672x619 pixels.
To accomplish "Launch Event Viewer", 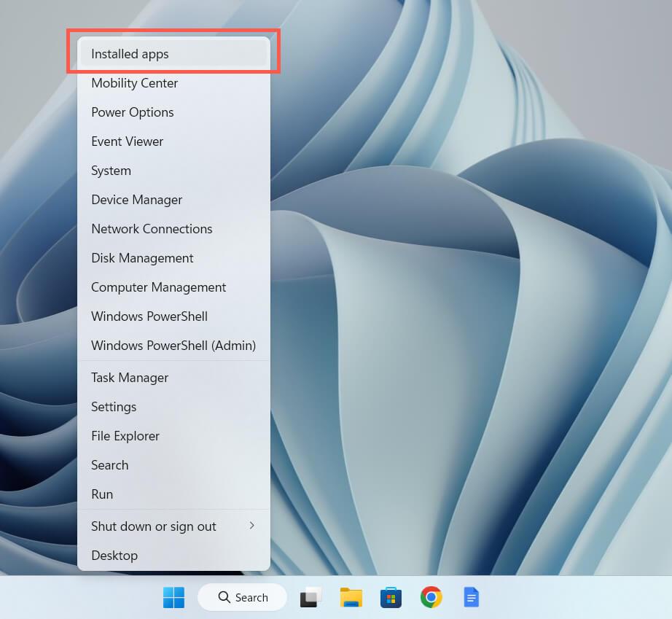I will pyautogui.click(x=173, y=141).
